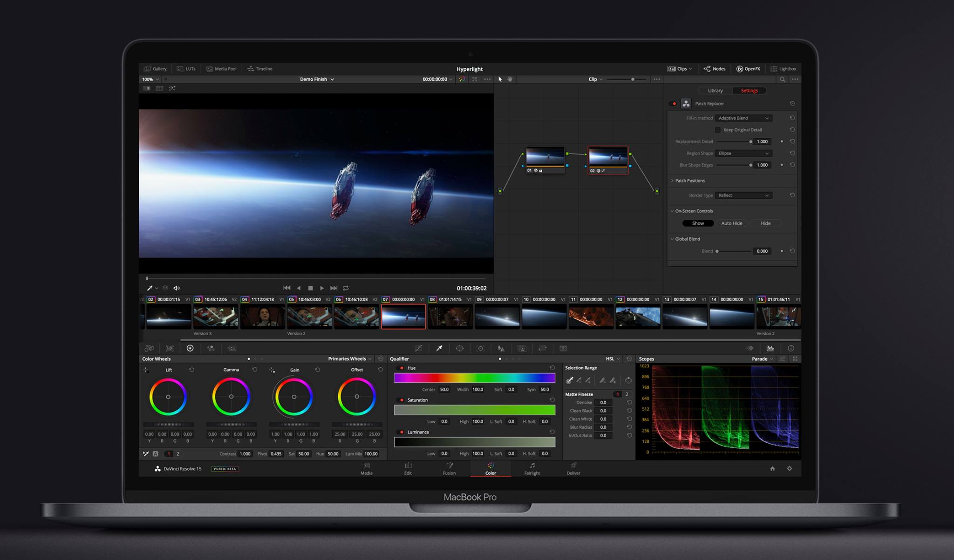Image resolution: width=954 pixels, height=560 pixels.
Task: Open the Power Window palette icon
Action: pos(460,348)
